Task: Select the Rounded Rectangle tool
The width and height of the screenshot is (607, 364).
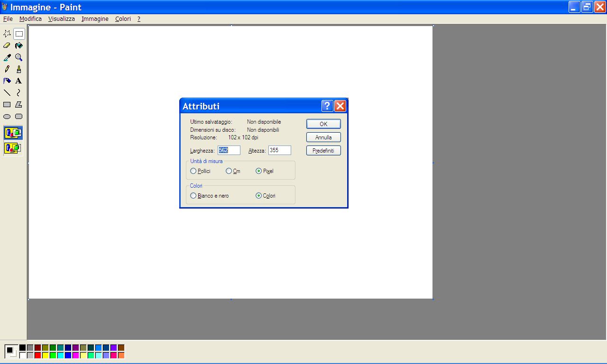Action: (19, 117)
